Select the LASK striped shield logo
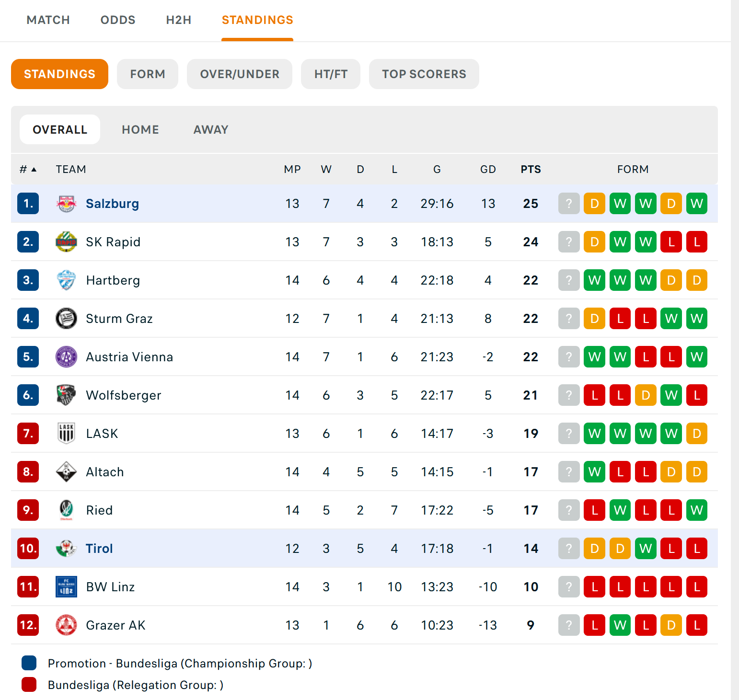The image size is (739, 700). (x=66, y=434)
